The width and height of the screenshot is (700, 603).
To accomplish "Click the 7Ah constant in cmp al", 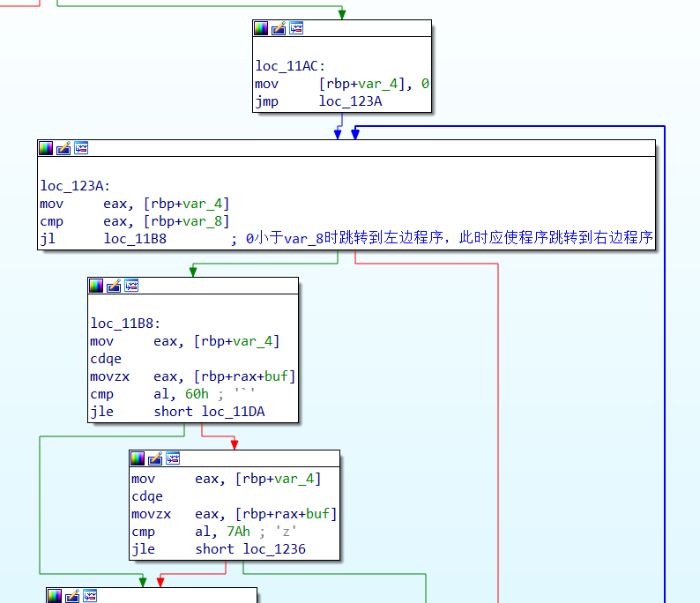I will tap(238, 532).
